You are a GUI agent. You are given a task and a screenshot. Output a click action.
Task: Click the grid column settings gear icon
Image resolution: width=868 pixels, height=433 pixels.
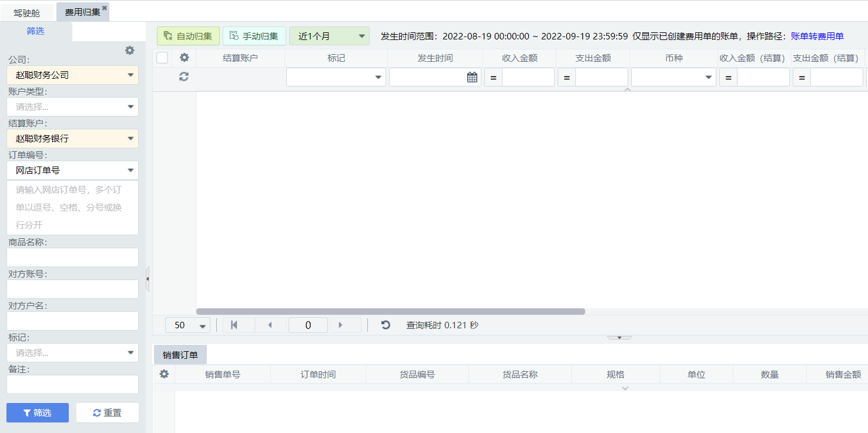[x=184, y=58]
